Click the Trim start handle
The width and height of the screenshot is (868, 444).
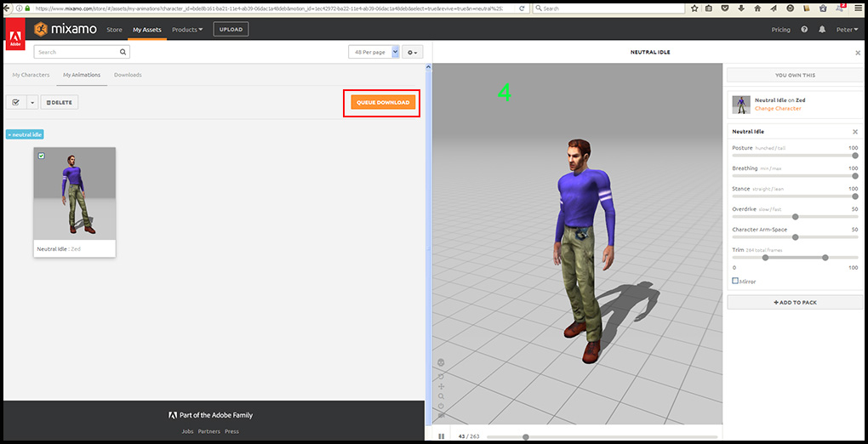[x=766, y=258]
